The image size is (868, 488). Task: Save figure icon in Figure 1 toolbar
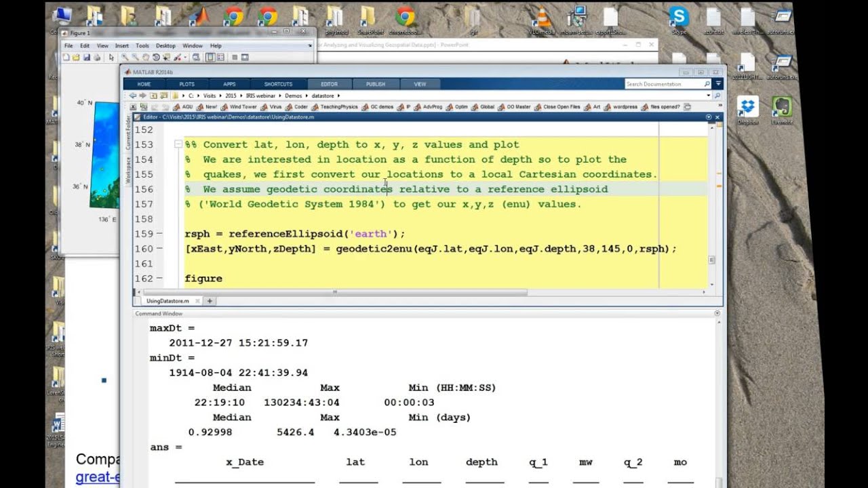coord(87,58)
